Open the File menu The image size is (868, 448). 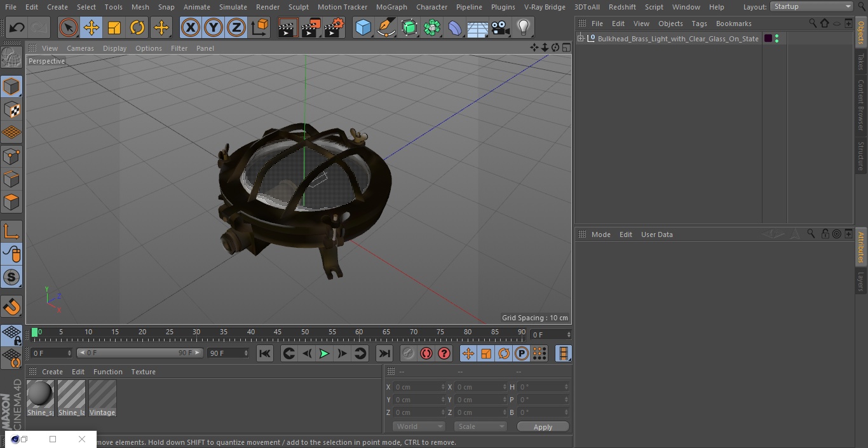(11, 7)
